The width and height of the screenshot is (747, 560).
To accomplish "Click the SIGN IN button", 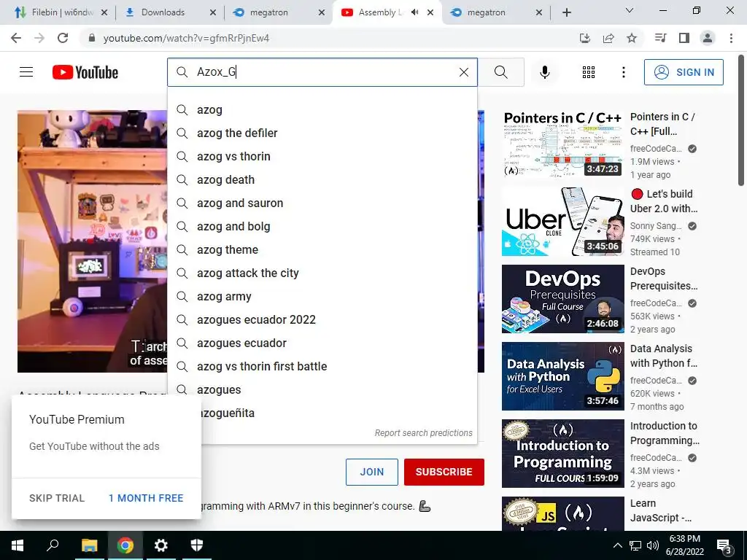I will (684, 72).
